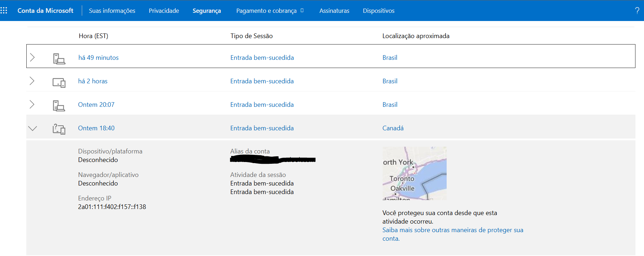
Task: Open the 'Privacidade' tab
Action: point(164,11)
